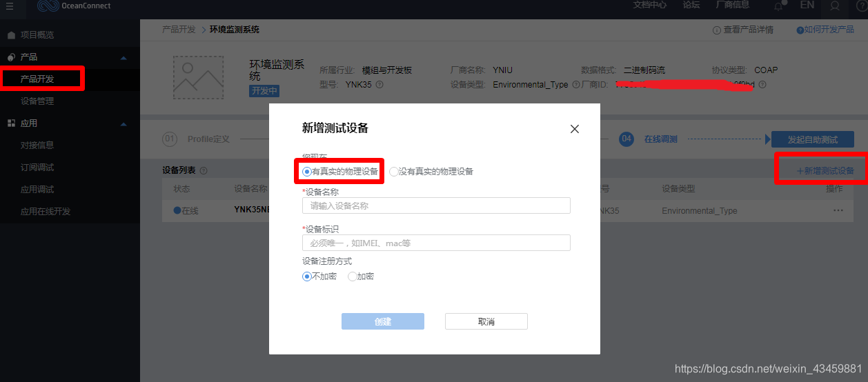The image size is (868, 382).
Task: Click the help icon next to 厂商ID
Action: (x=762, y=85)
